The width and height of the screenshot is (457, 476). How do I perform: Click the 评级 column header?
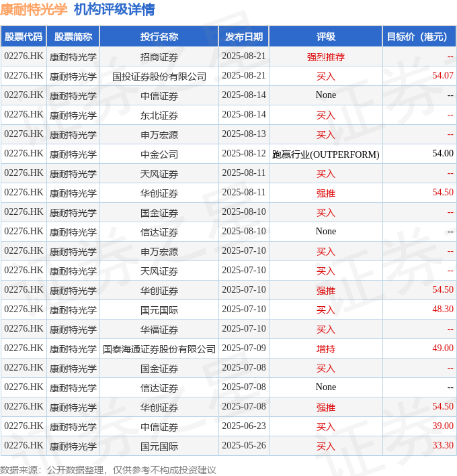tap(326, 37)
